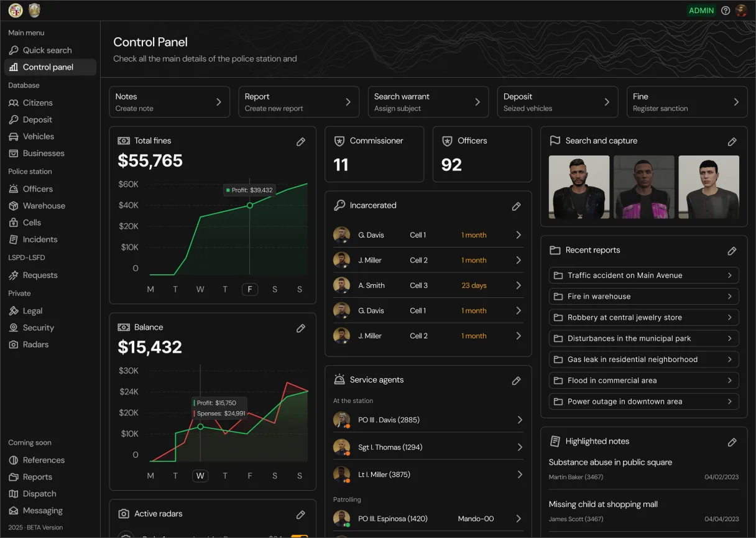Open Radars in sidebar
The height and width of the screenshot is (538, 756).
tap(50, 345)
